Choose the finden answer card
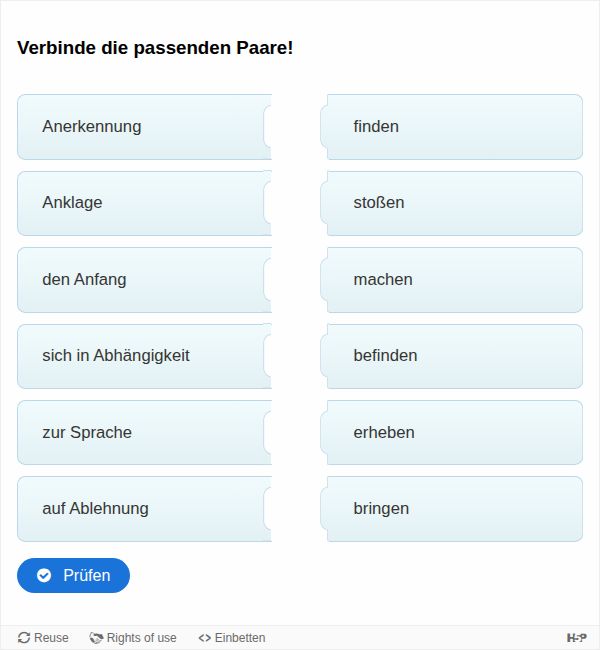Image resolution: width=600 pixels, height=650 pixels. (454, 127)
